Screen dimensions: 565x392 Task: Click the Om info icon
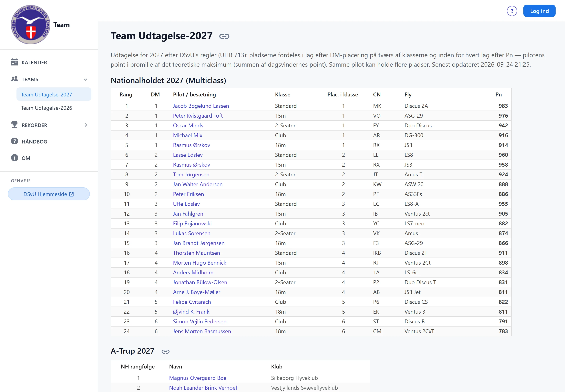[15, 158]
